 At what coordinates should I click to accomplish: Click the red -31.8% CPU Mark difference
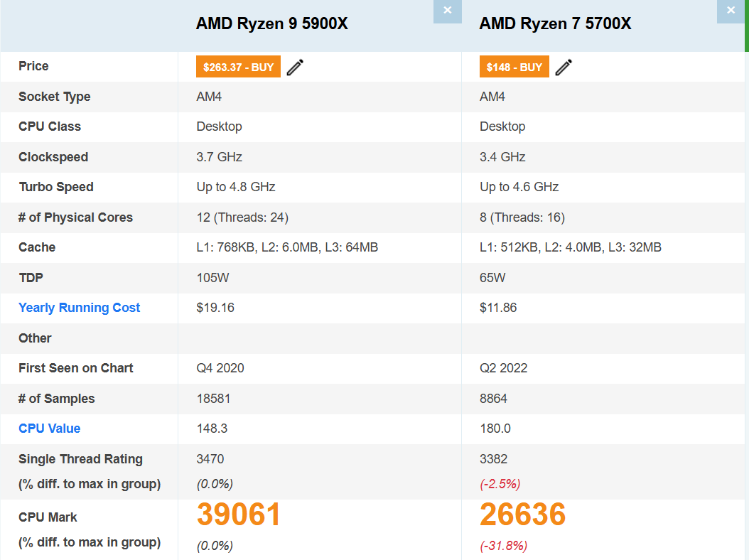[503, 546]
